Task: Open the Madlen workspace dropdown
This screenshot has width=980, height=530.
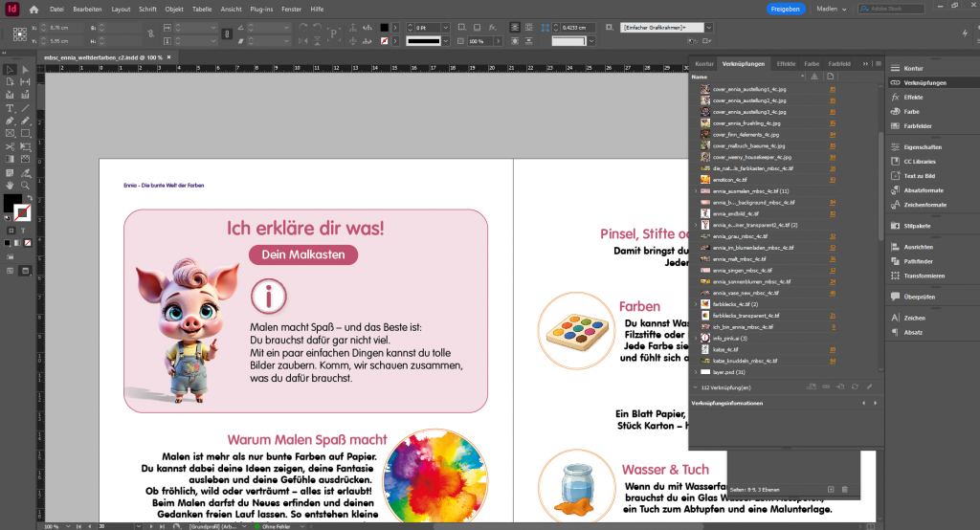Action: 834,9
